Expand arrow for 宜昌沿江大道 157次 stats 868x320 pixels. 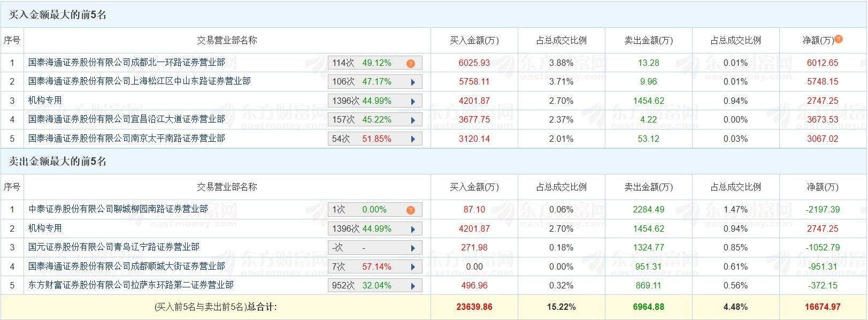click(x=413, y=120)
